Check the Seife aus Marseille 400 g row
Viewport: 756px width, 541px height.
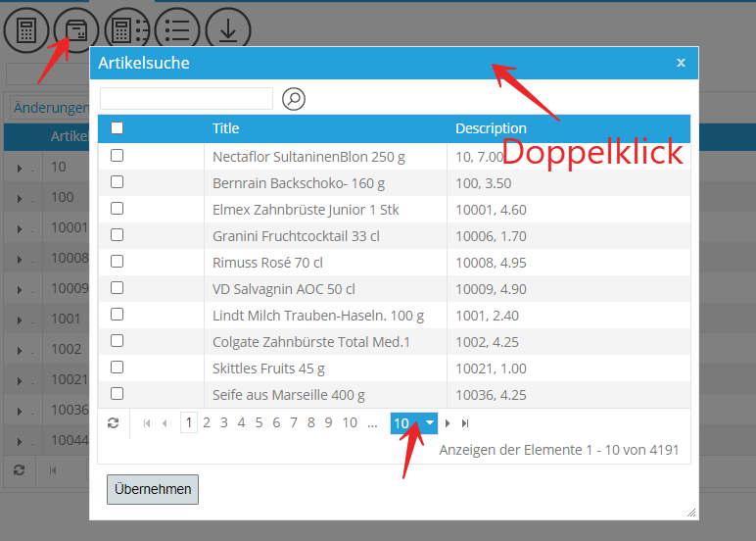pos(117,394)
